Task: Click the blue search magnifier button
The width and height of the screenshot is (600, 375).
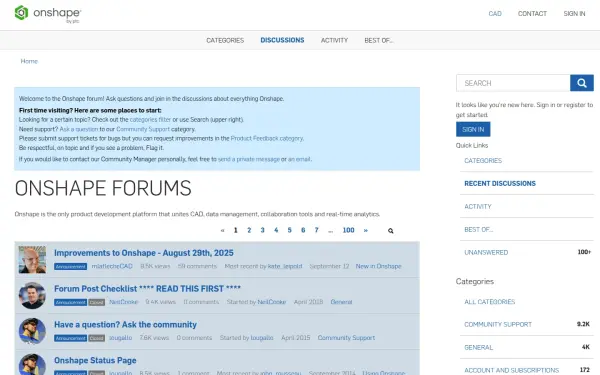Action: click(582, 83)
